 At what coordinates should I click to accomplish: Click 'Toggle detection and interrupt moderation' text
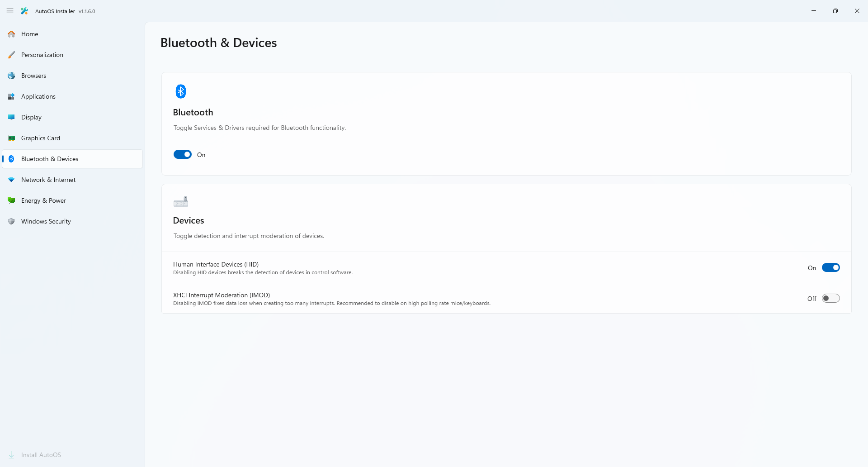point(249,236)
